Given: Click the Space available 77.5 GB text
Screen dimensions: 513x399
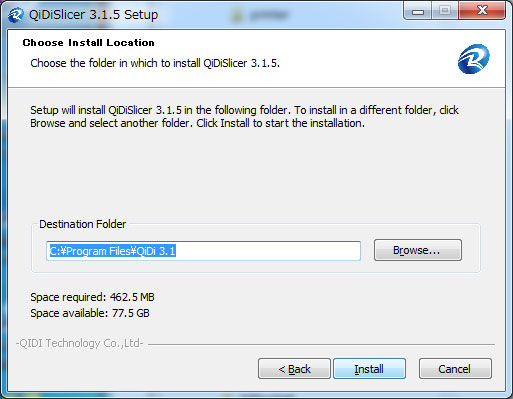Looking at the screenshot, I should [90, 313].
